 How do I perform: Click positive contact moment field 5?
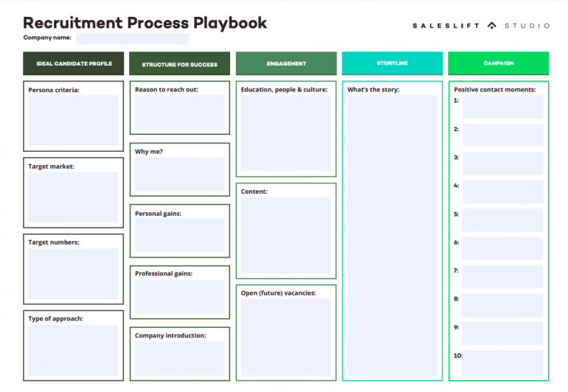[502, 220]
